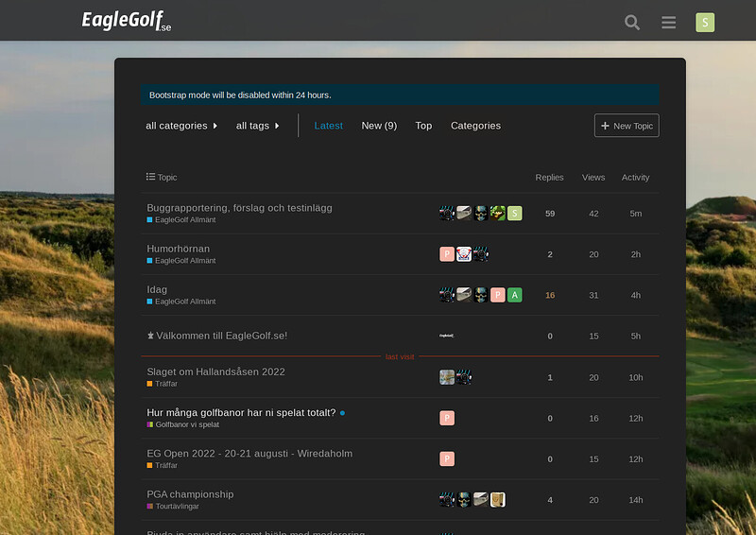The image size is (756, 535).
Task: Click Träffar category under Slaget om Hallandsåsen
Action: 162,384
